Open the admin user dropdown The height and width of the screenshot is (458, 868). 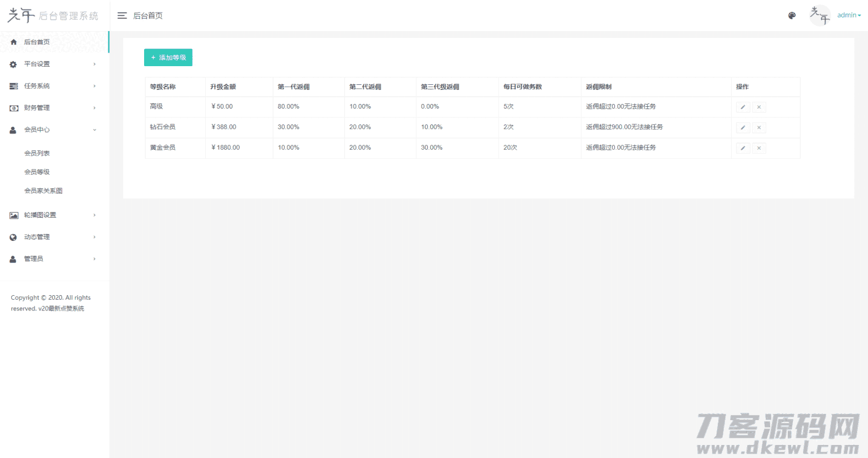click(849, 15)
